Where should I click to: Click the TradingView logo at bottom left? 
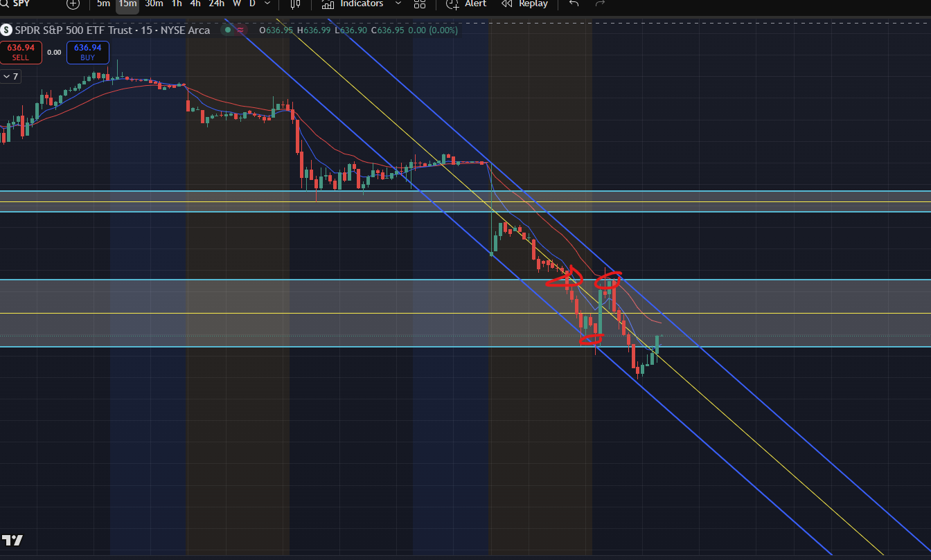click(12, 541)
